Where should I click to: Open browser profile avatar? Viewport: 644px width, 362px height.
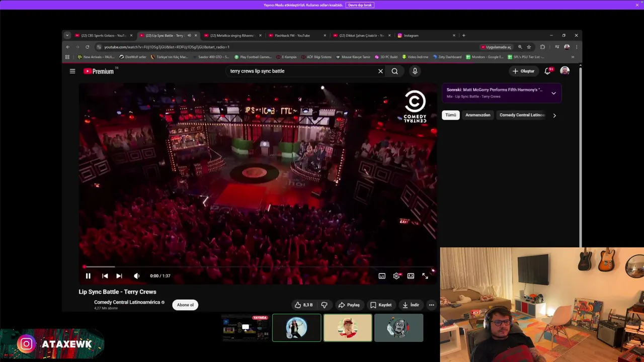[567, 47]
